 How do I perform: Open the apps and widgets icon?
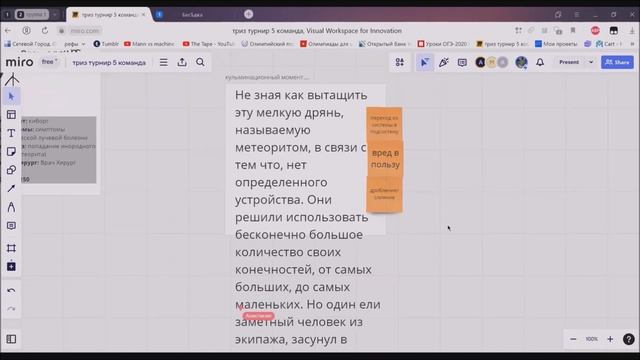click(400, 62)
